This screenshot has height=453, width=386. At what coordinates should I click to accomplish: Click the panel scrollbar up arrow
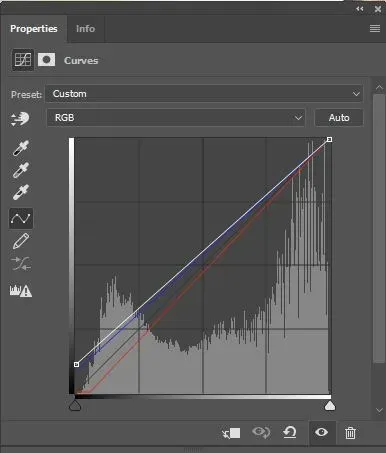pos(379,88)
